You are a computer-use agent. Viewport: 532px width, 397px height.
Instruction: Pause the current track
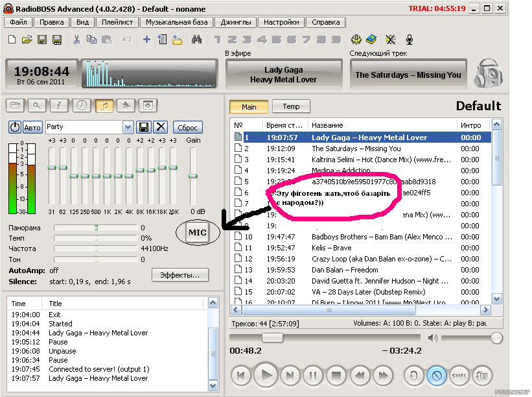313,376
